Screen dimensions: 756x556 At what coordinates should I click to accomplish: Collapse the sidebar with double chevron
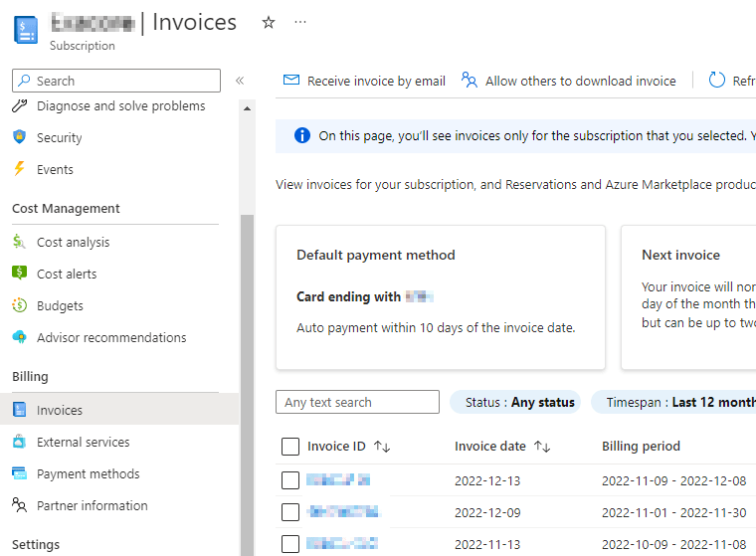pos(240,81)
